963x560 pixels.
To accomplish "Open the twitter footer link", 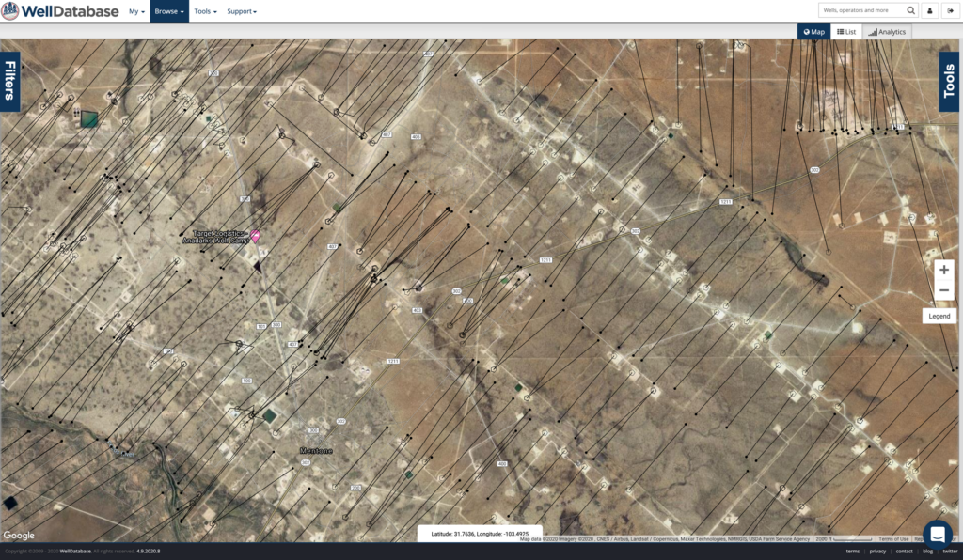I will [950, 552].
